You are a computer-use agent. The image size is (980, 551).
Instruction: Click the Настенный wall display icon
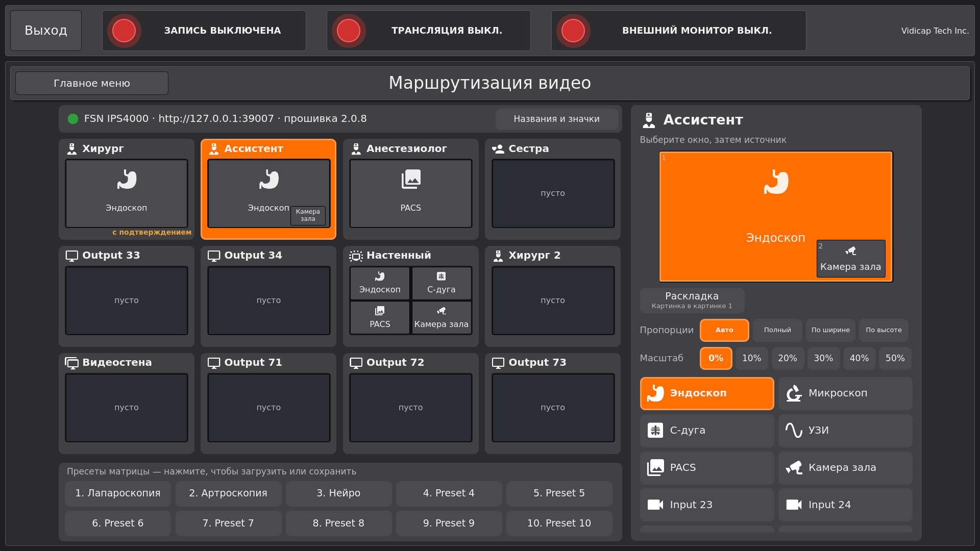(x=356, y=256)
